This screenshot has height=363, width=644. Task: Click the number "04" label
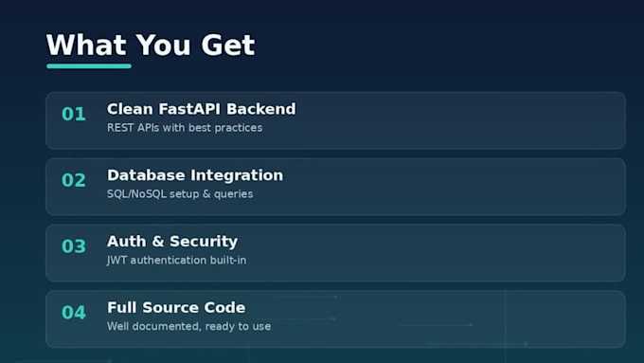[x=74, y=313]
